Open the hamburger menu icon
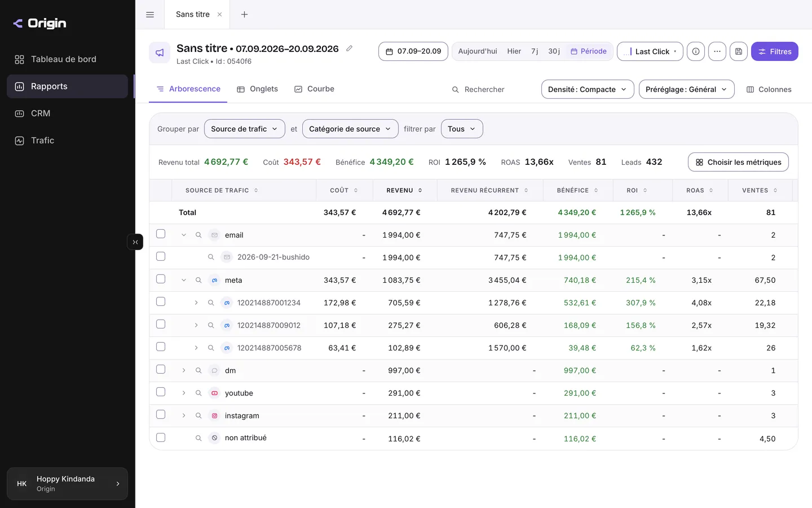The height and width of the screenshot is (508, 812). pos(150,15)
